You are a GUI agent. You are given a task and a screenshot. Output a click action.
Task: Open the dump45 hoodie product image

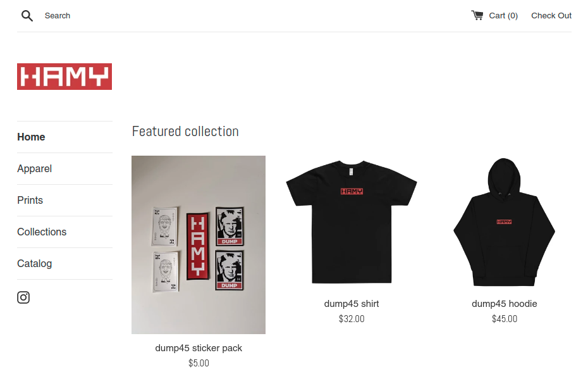pyautogui.click(x=505, y=223)
